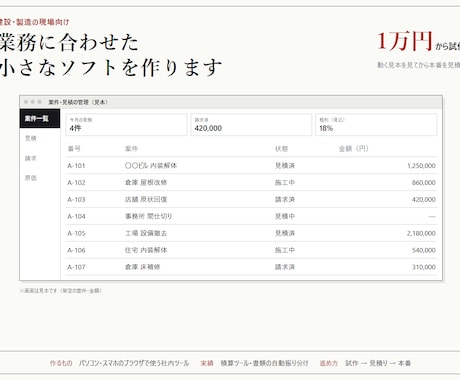
Task: Click the 事務所 間仕切り project name
Action: pyautogui.click(x=148, y=216)
